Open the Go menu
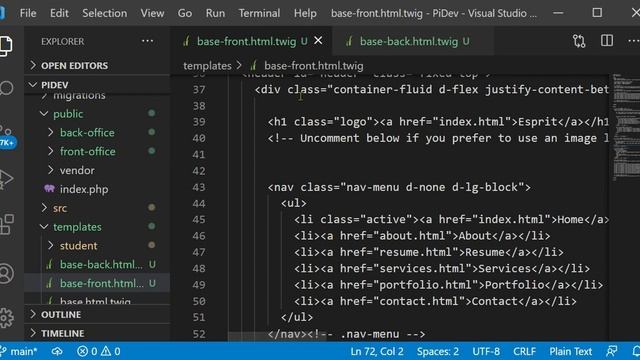Screen dimensions: 640x360 (184, 13)
